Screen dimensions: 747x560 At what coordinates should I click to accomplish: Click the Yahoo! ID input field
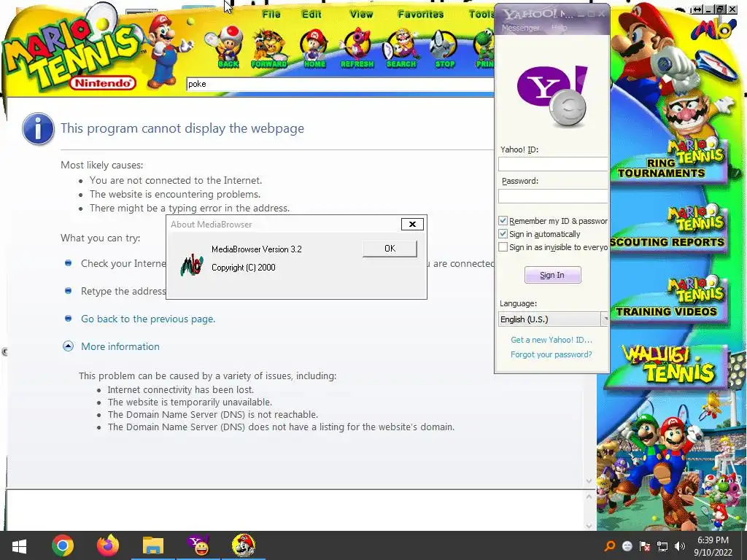coord(553,164)
